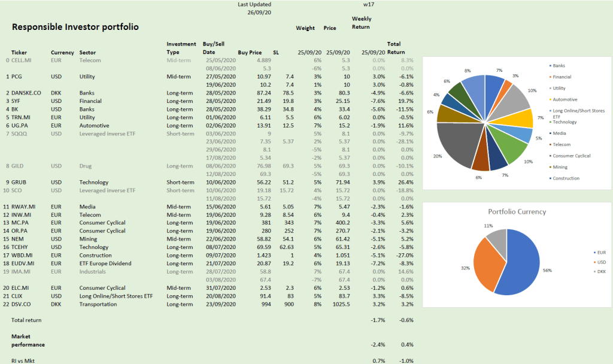Click the Sector column header

click(87, 52)
